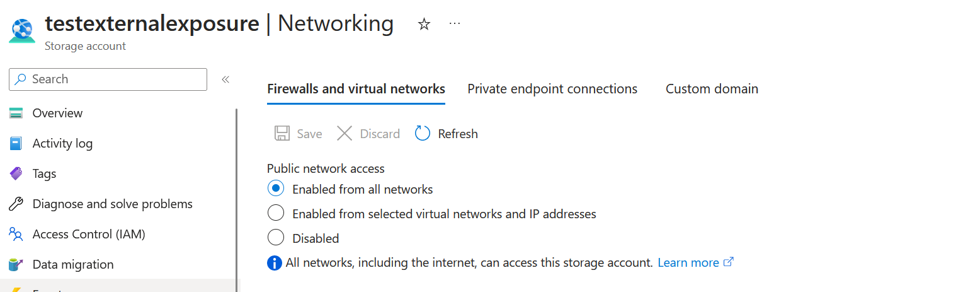Click the Diagnose and solve problems wrench icon
The width and height of the screenshot is (980, 292).
[x=16, y=204]
